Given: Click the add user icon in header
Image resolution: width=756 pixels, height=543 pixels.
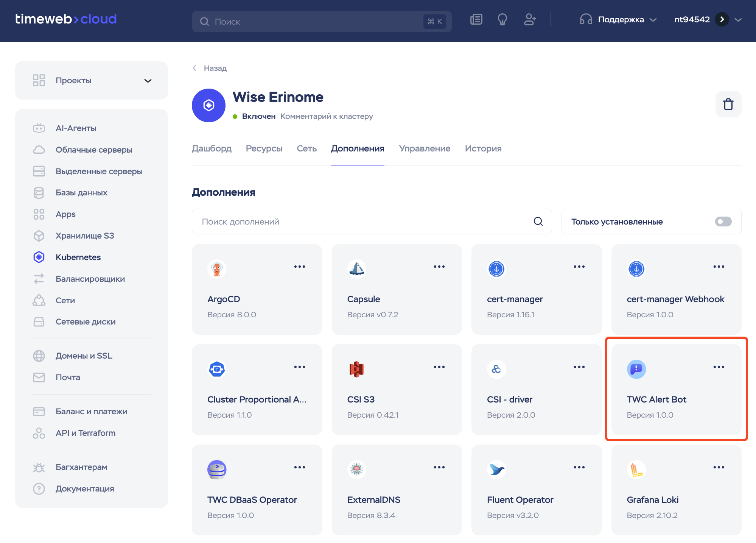Looking at the screenshot, I should 530,19.
